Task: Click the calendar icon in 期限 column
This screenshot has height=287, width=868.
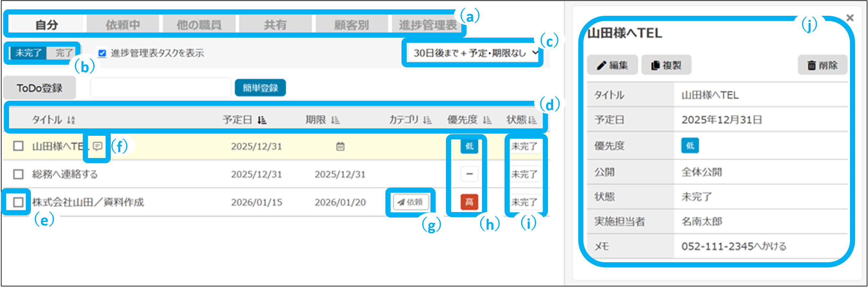Action: click(340, 146)
